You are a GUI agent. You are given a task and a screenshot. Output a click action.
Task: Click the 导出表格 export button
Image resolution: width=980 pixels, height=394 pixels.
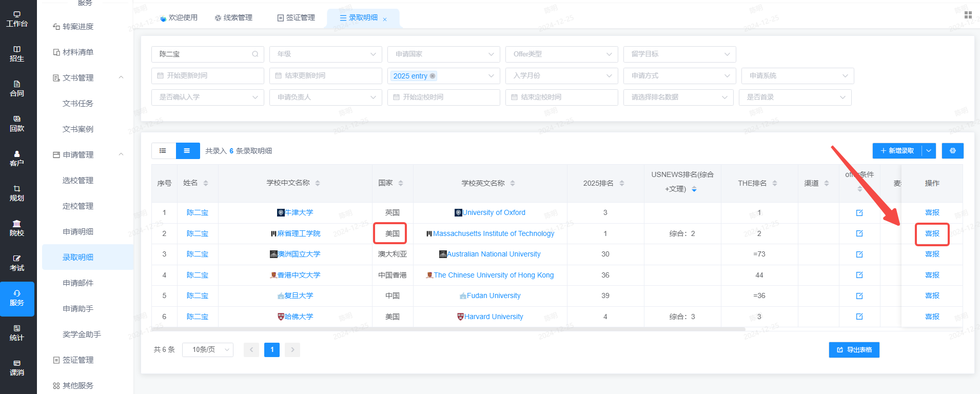[854, 350]
